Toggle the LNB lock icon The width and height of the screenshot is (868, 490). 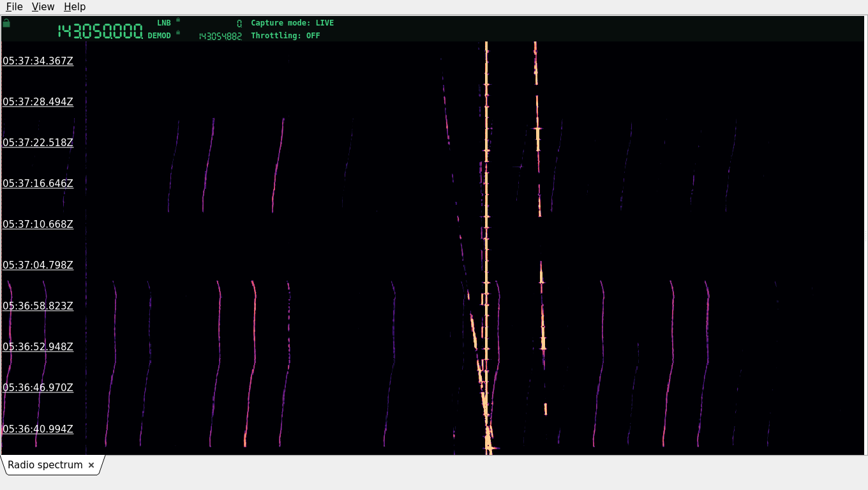point(178,20)
